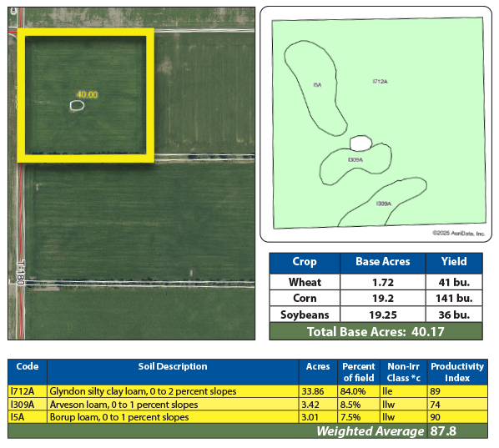Image resolution: width=499 pixels, height=448 pixels.
Task: Click the I5A code cell in soil table
Action: coord(28,417)
